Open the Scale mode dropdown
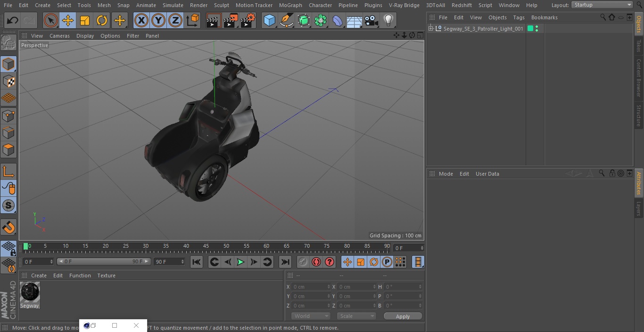644x332 pixels. click(356, 316)
